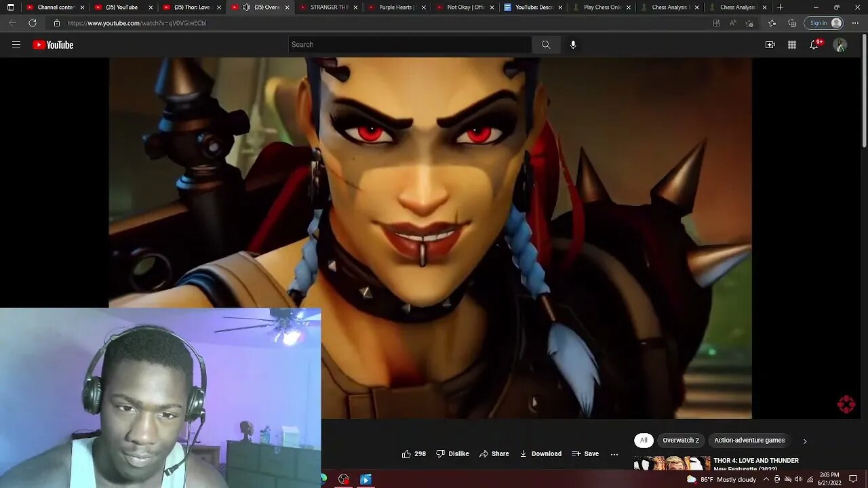Open the YouTube guide hamburger menu
Image resolution: width=868 pixels, height=488 pixels.
click(16, 45)
